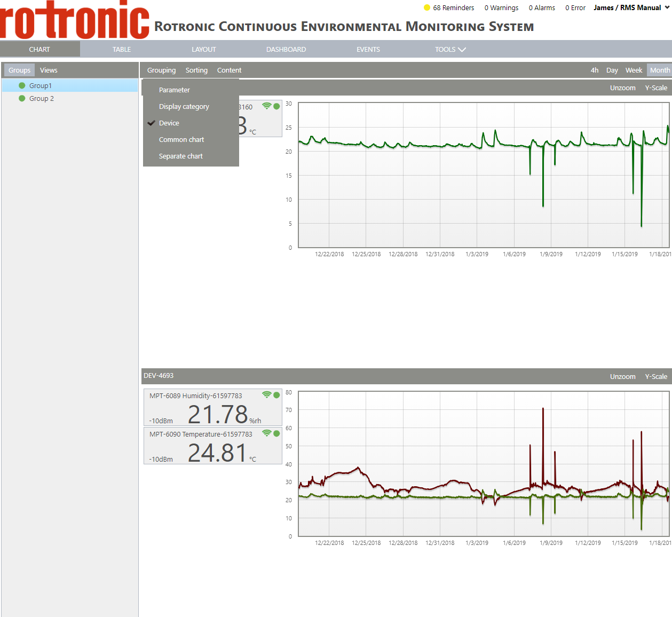Switch to the CHART tab
672x617 pixels.
pos(39,49)
